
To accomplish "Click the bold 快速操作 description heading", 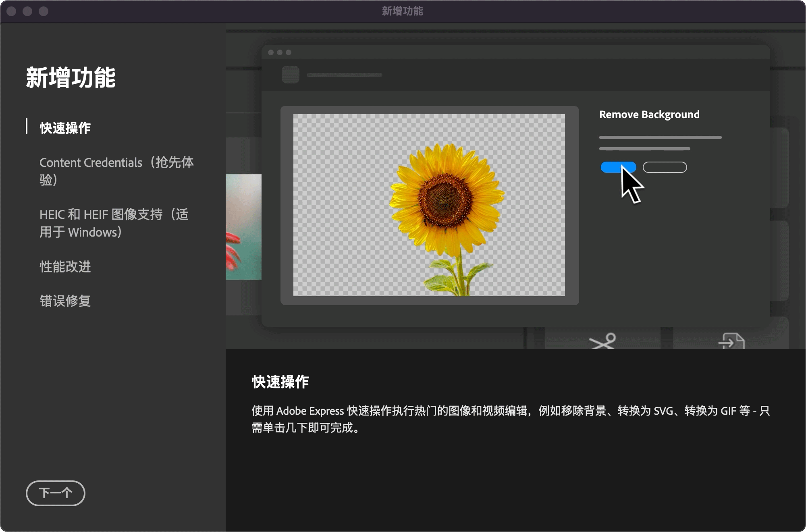I will [x=280, y=382].
